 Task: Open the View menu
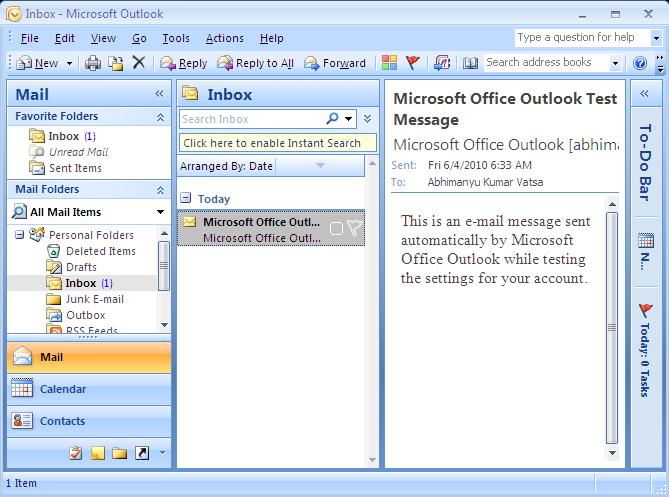[x=103, y=38]
